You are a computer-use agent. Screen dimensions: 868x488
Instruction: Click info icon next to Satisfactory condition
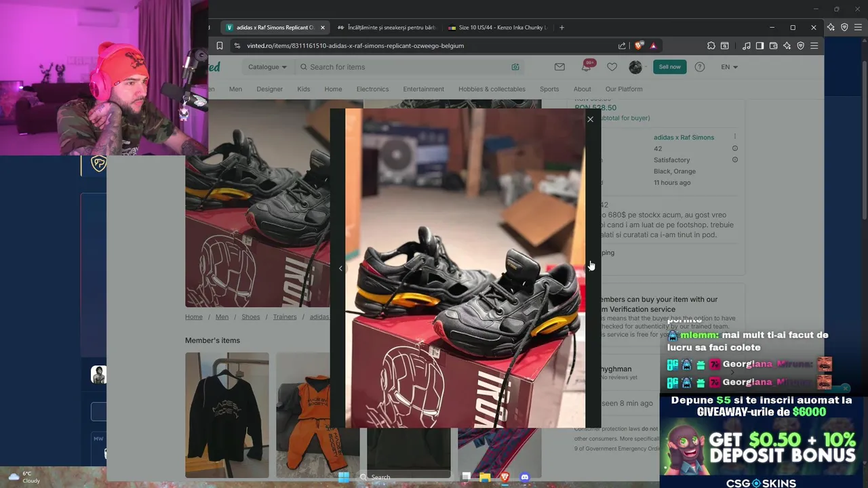(734, 160)
